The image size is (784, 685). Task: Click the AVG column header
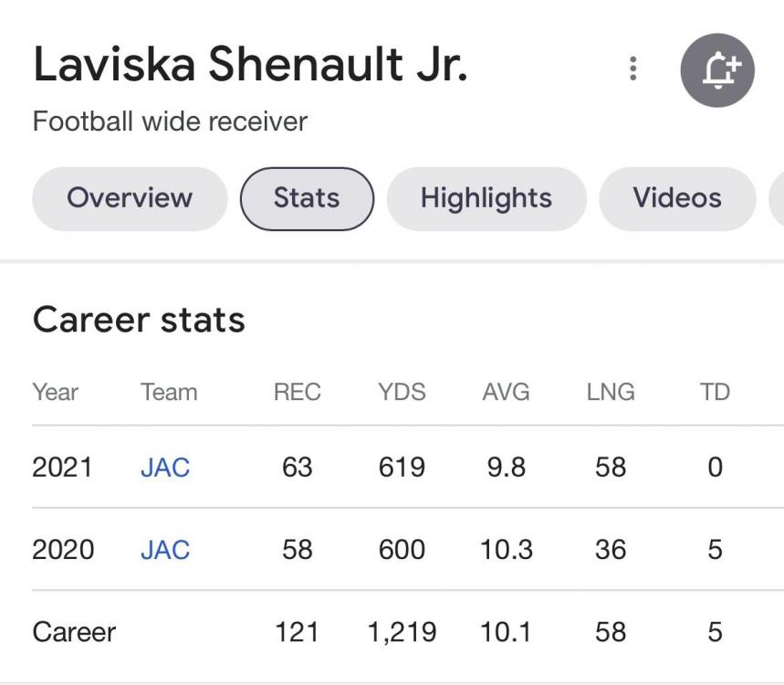(506, 393)
